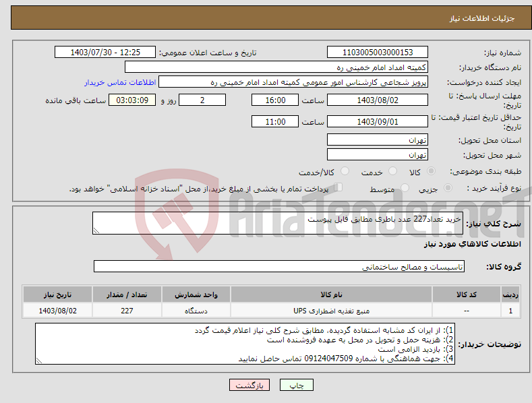Click the جزئیات اطلاعات نیاز page title

click(482, 18)
